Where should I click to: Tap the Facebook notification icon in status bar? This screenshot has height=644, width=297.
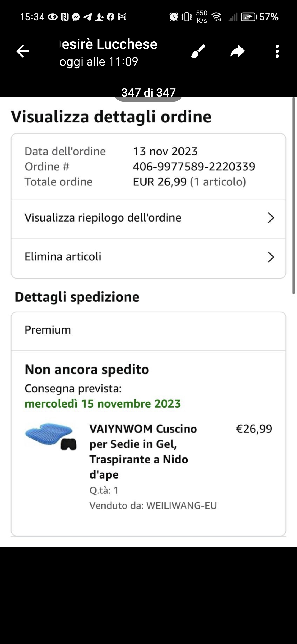click(x=111, y=17)
